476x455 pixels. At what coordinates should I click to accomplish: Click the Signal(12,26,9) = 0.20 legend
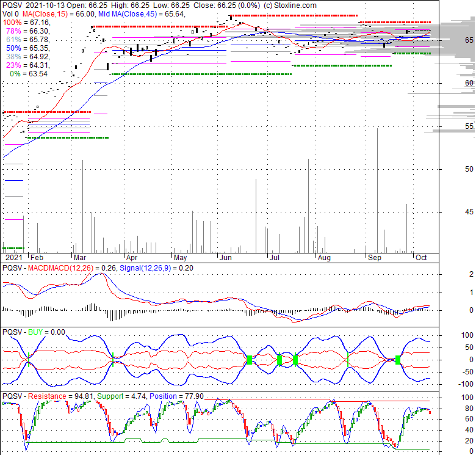coord(157,268)
